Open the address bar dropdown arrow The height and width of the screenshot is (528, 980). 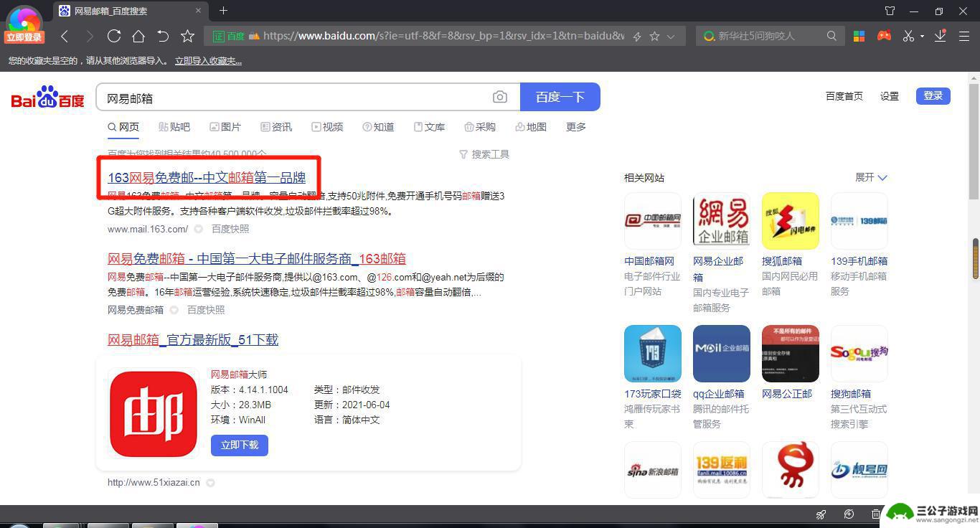[x=671, y=36]
